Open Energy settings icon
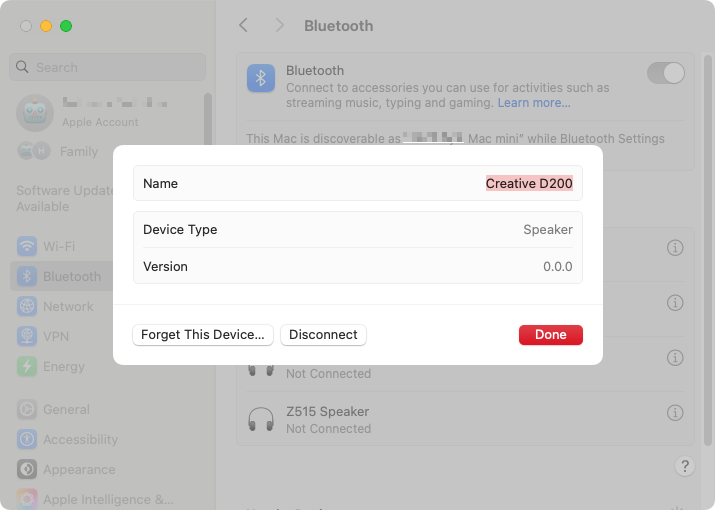Screen dimensions: 715x510 coord(27,366)
